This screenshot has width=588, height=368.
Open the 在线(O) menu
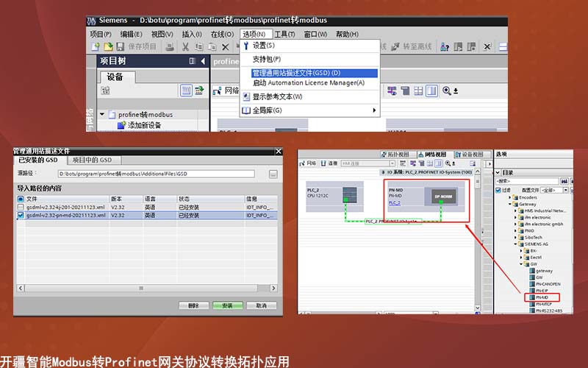222,34
